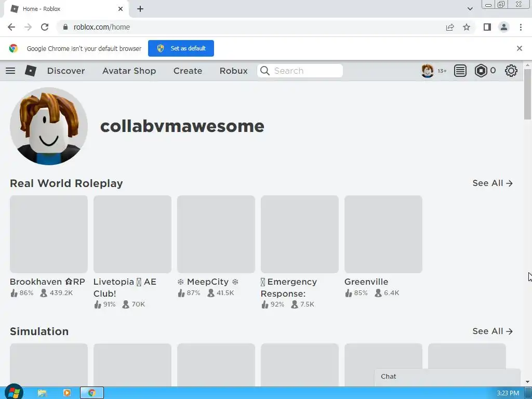The image size is (532, 399).
Task: Select the Home - Roblox browser tab
Action: click(66, 9)
